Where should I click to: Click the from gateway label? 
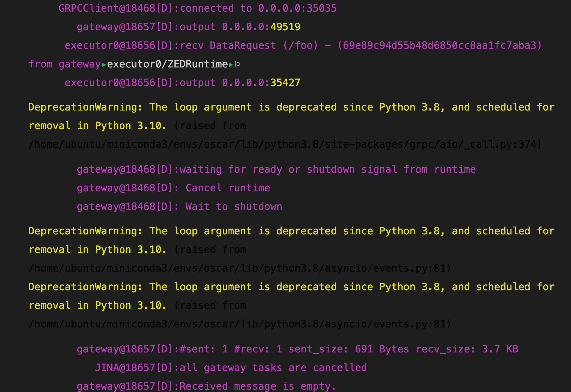pos(65,64)
